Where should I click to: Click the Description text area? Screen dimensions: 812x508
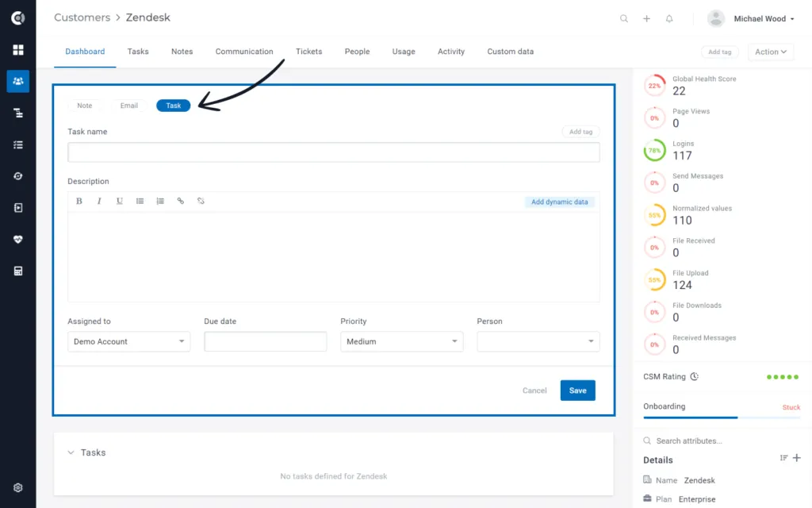tap(334, 256)
